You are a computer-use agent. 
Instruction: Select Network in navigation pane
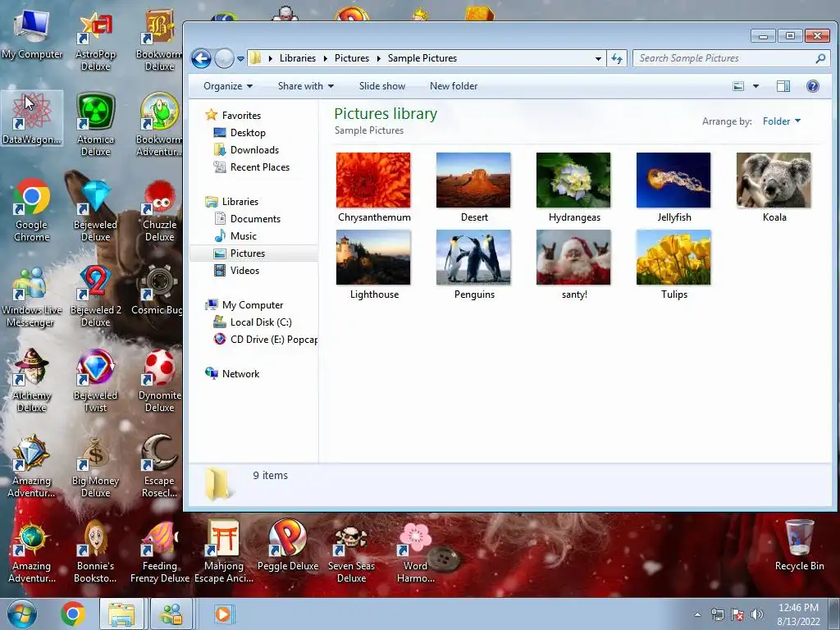click(240, 374)
